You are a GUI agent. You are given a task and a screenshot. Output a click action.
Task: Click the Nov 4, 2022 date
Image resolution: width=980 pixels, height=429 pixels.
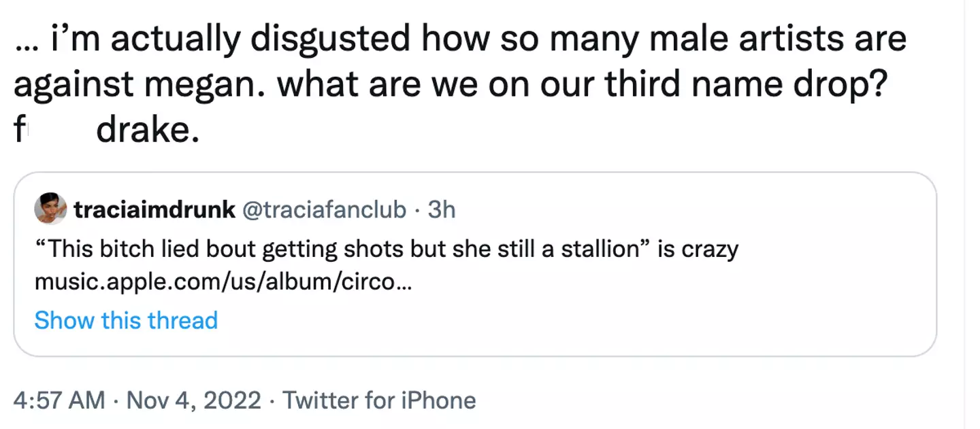click(193, 400)
